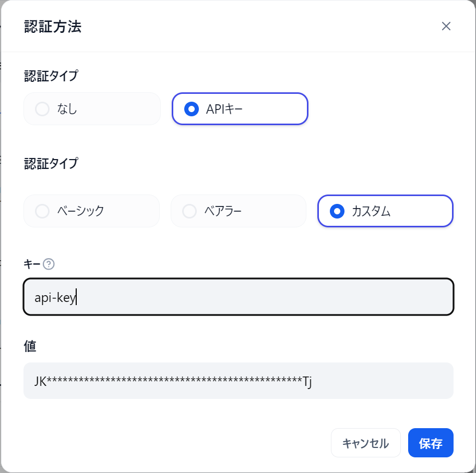Choose the ベーシック radio circle

coord(42,211)
